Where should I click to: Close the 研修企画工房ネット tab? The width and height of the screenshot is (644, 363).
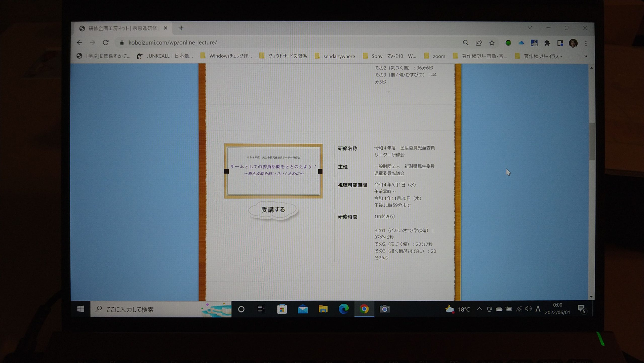click(x=165, y=28)
